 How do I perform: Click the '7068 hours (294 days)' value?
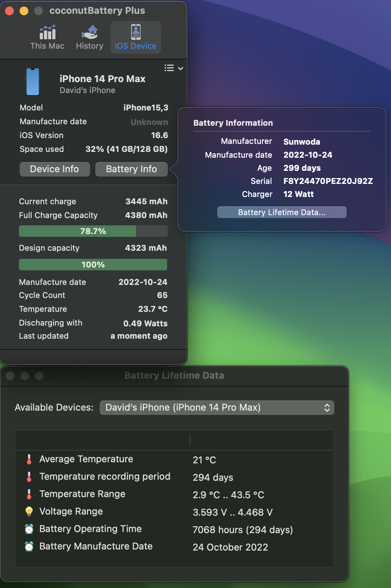coord(243,530)
